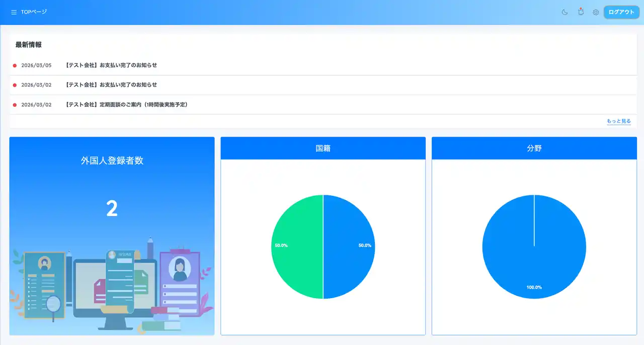
Task: Click the red dot beside the 2026/03/05 notice
Action: pyautogui.click(x=15, y=65)
